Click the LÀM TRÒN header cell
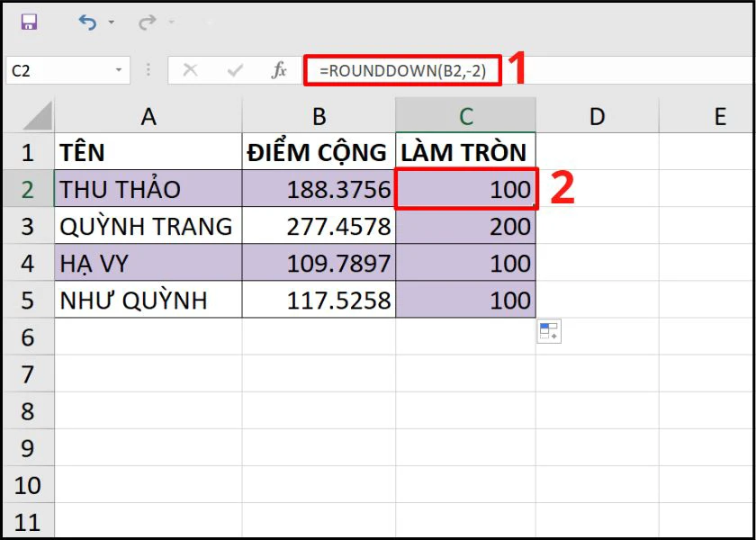Image resolution: width=756 pixels, height=540 pixels. tap(465, 151)
